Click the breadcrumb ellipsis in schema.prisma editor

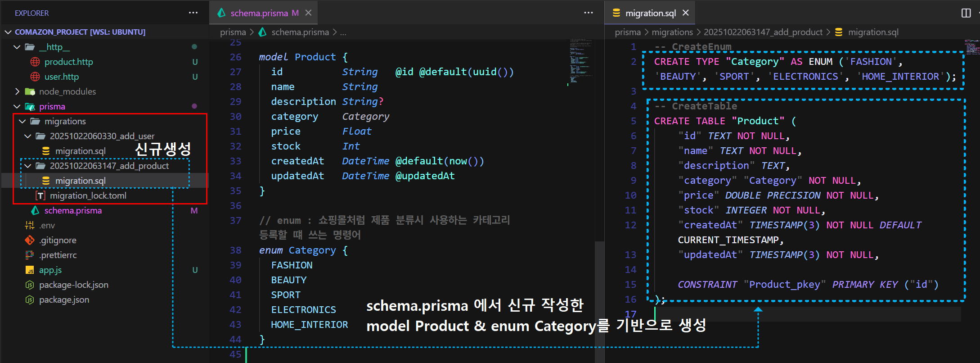tap(343, 32)
